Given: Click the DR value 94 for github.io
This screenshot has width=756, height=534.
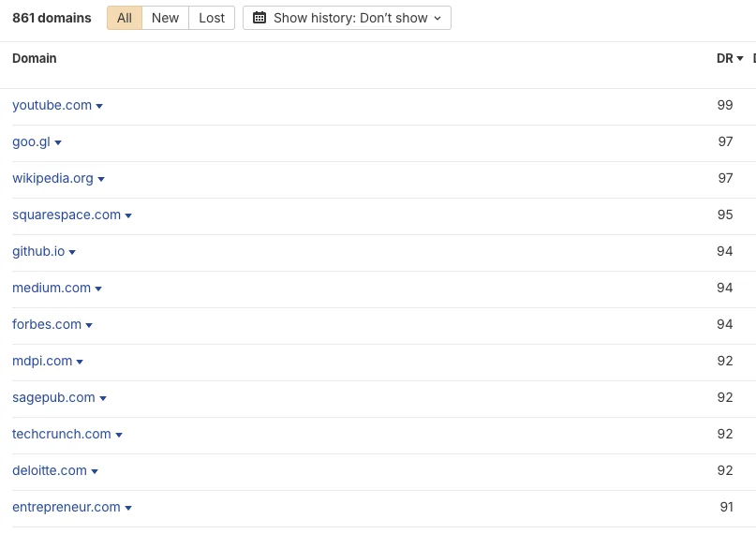Looking at the screenshot, I should tap(725, 252).
